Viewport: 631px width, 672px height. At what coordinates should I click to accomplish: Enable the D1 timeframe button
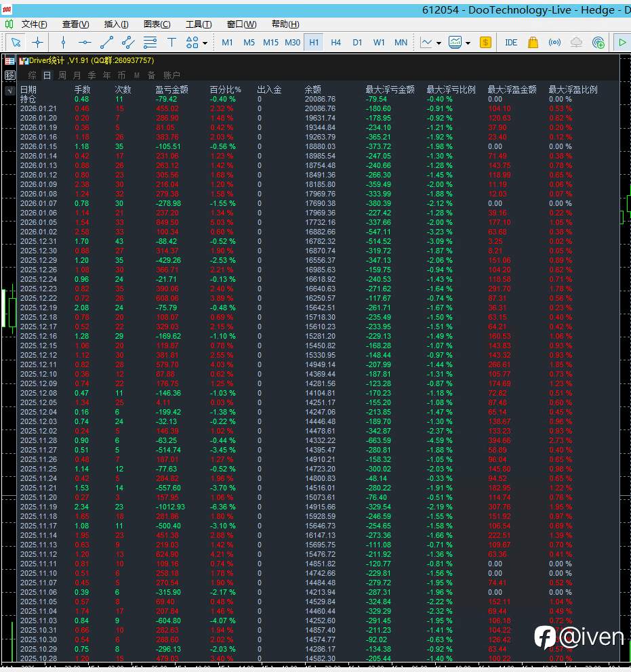coord(357,43)
